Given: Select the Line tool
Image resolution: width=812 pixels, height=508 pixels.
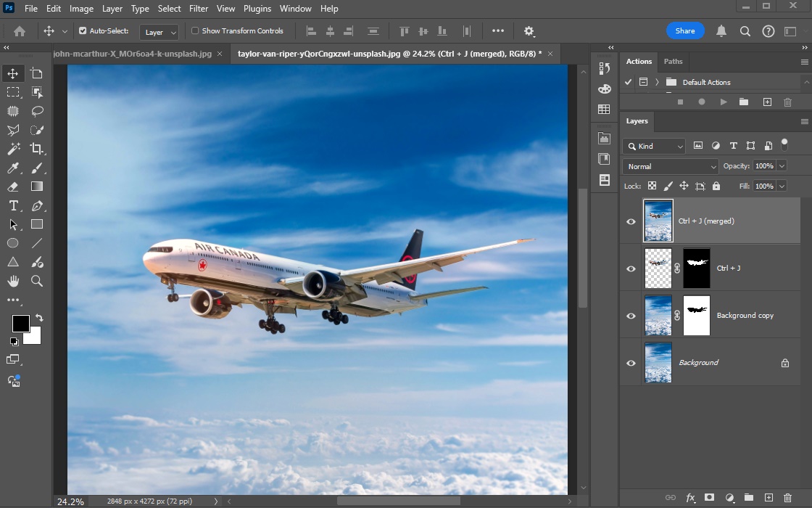Looking at the screenshot, I should 37,243.
